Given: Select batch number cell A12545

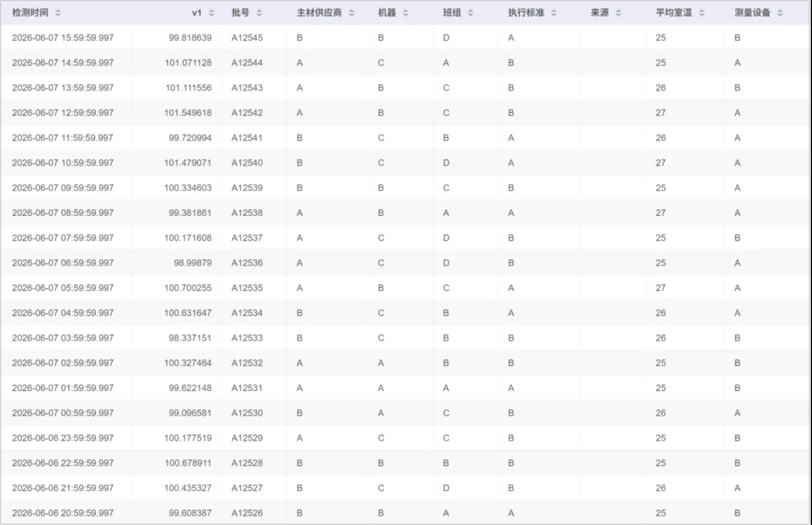Looking at the screenshot, I should (247, 38).
